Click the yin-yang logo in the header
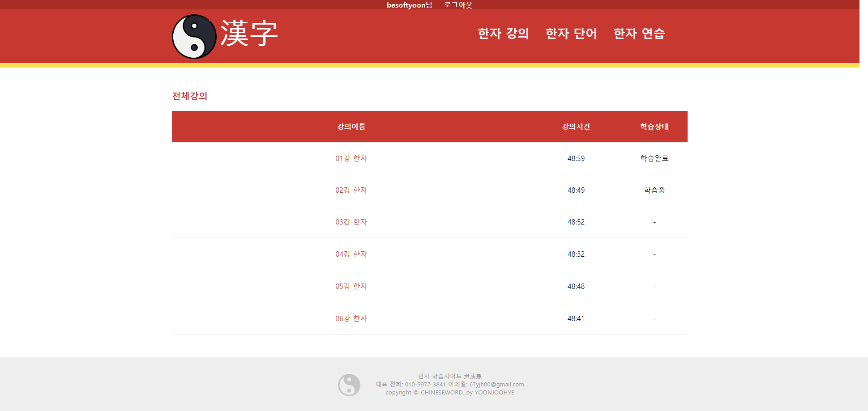Image resolution: width=868 pixels, height=411 pixels. tap(194, 36)
